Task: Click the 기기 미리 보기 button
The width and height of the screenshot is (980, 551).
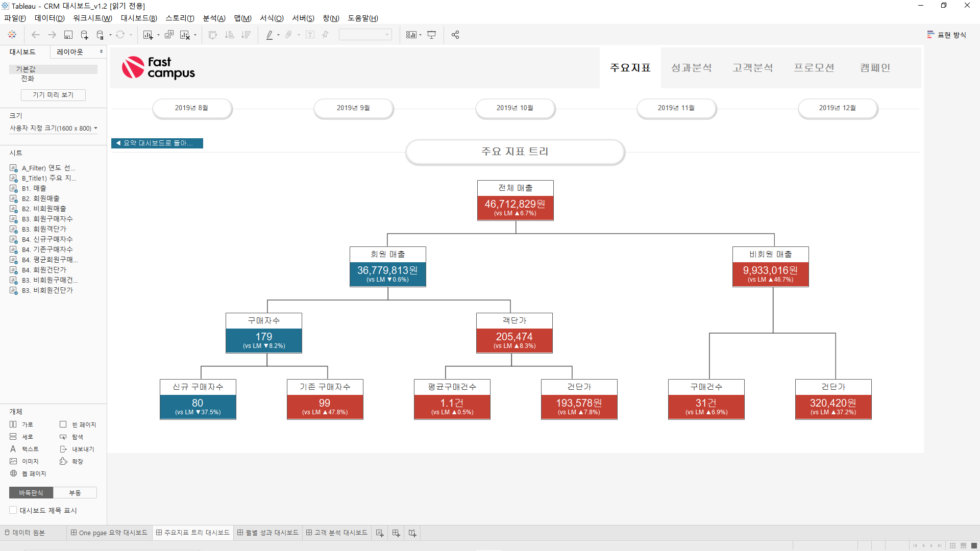Action: coord(53,95)
